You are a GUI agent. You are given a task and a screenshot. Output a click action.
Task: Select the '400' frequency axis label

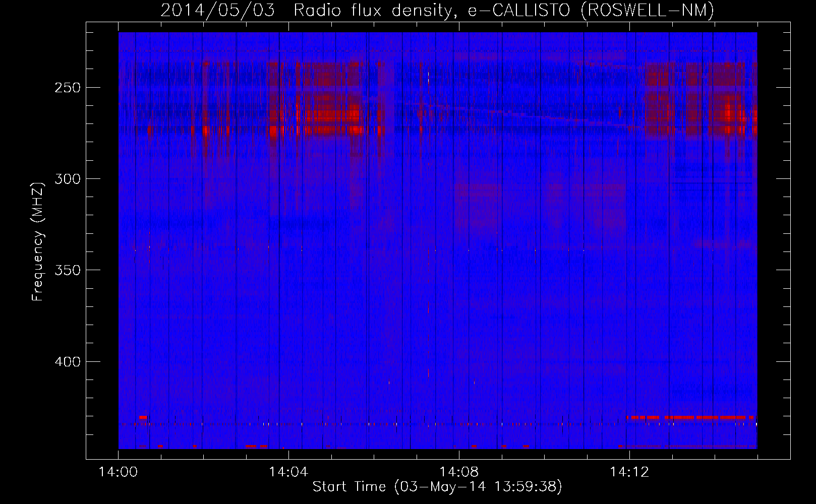click(x=67, y=362)
